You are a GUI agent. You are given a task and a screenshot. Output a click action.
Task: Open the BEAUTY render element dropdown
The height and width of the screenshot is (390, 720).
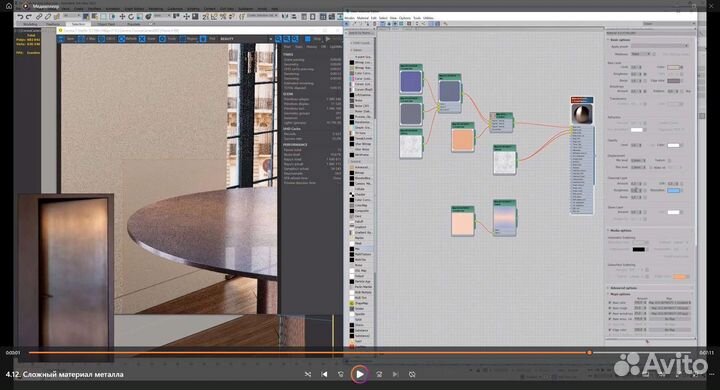coord(246,39)
